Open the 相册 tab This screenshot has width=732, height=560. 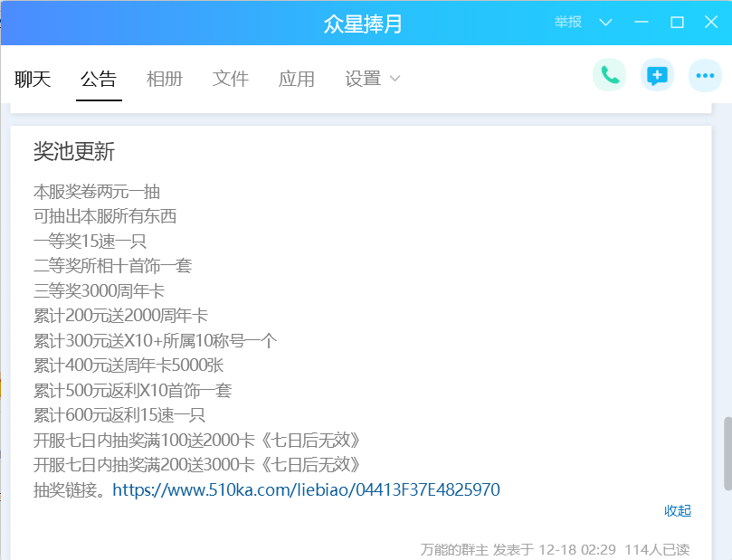coord(165,80)
